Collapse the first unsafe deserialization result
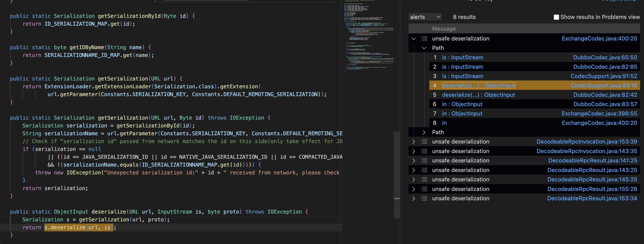Screen dimensions: 644x244 (413, 38)
